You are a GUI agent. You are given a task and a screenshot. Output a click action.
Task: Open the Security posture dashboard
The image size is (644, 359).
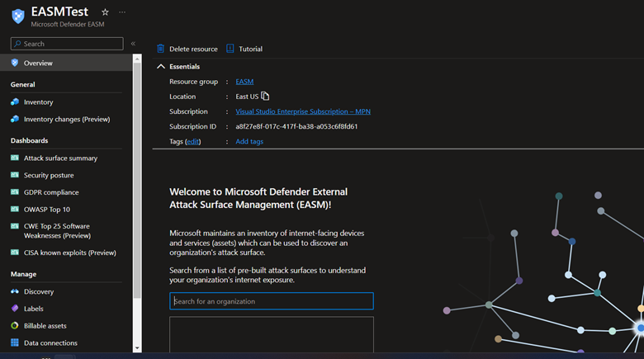pos(49,176)
